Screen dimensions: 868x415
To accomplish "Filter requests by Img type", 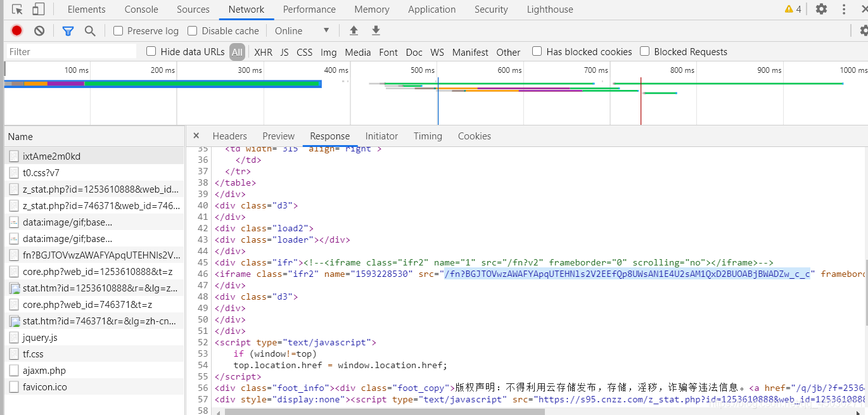I will point(329,52).
